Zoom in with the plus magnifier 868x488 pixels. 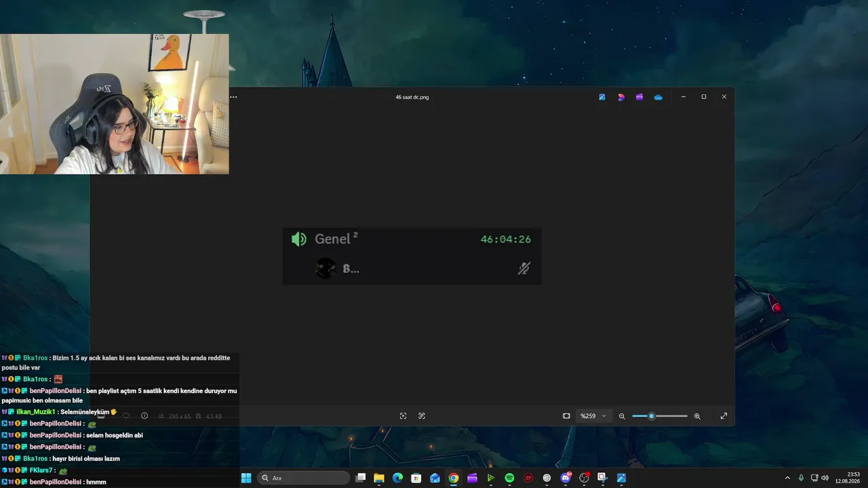(697, 415)
